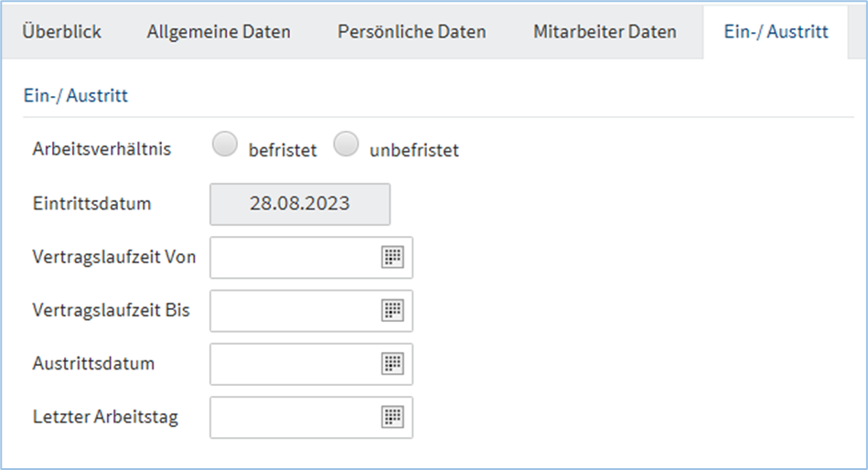
Task: Click the Ein-/ Austritt section heading
Action: coord(75,94)
